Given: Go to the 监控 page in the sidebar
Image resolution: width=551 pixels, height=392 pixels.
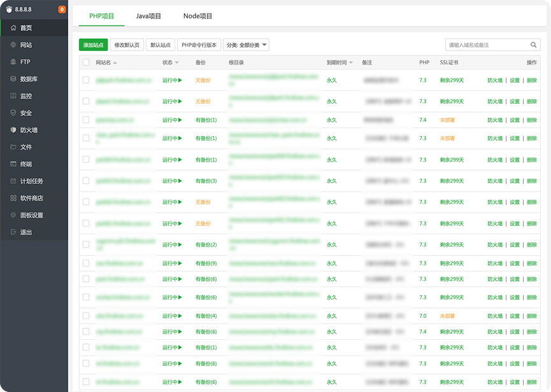Looking at the screenshot, I should pos(25,96).
